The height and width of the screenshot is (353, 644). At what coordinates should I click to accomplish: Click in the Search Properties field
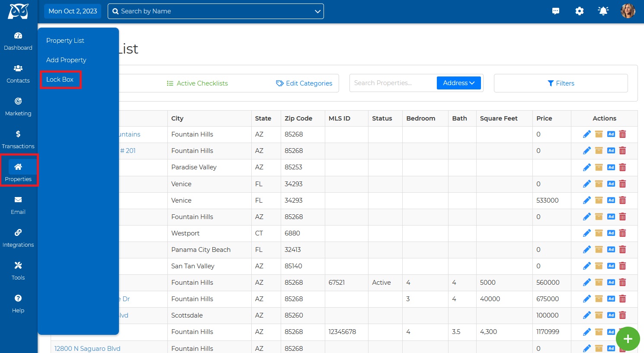(x=393, y=83)
